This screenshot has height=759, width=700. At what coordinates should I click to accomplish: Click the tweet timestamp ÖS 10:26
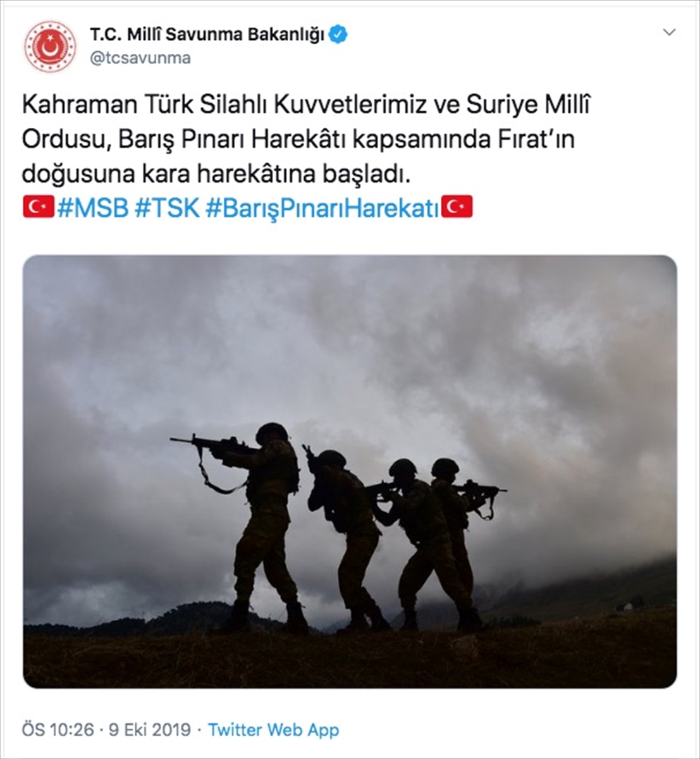58,729
